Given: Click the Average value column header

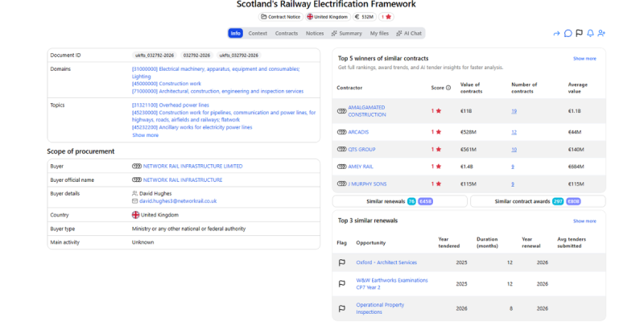Looking at the screenshot, I should click(578, 88).
